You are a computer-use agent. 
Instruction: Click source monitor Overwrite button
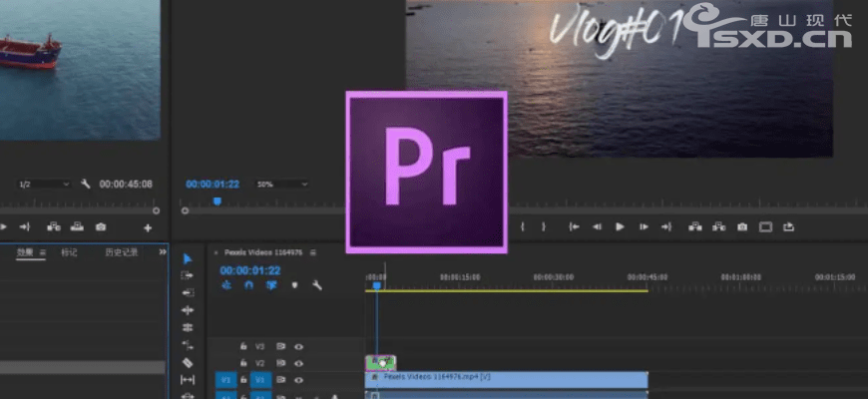pos(77,226)
